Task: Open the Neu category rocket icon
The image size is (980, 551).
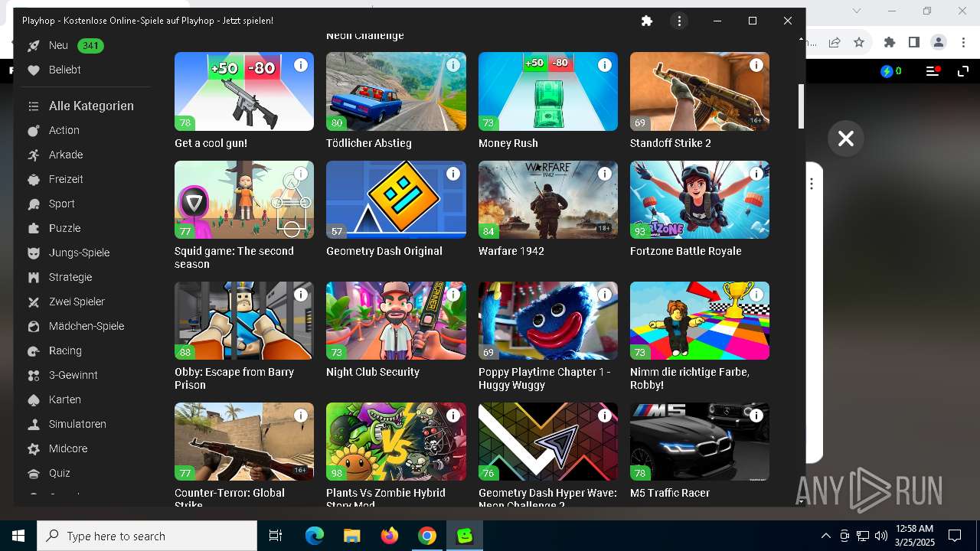Action: pos(34,46)
